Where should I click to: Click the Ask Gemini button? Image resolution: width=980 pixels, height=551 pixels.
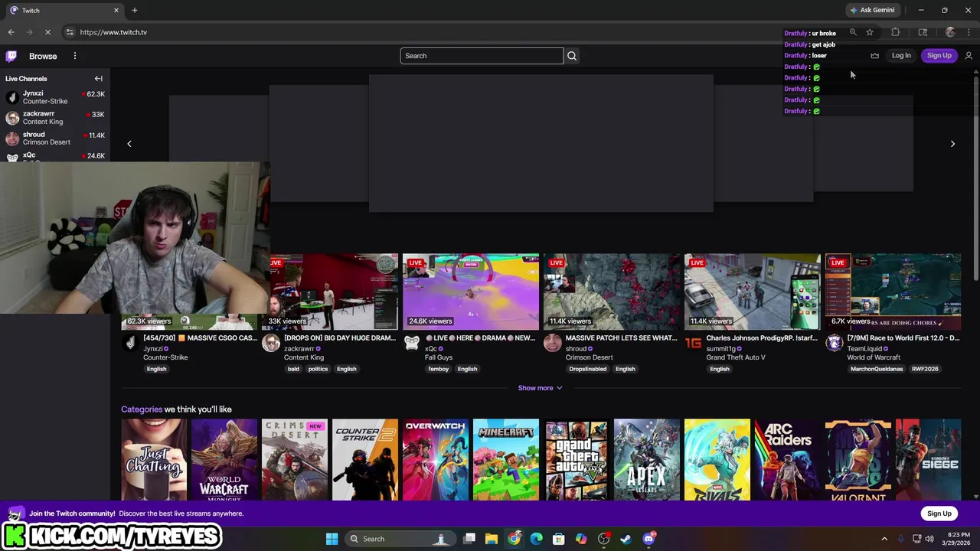coord(872,10)
